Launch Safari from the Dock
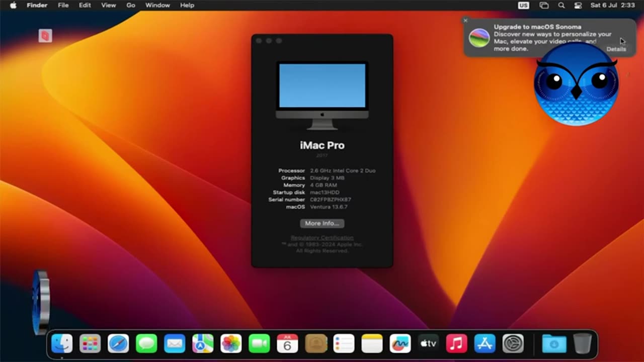 118,344
